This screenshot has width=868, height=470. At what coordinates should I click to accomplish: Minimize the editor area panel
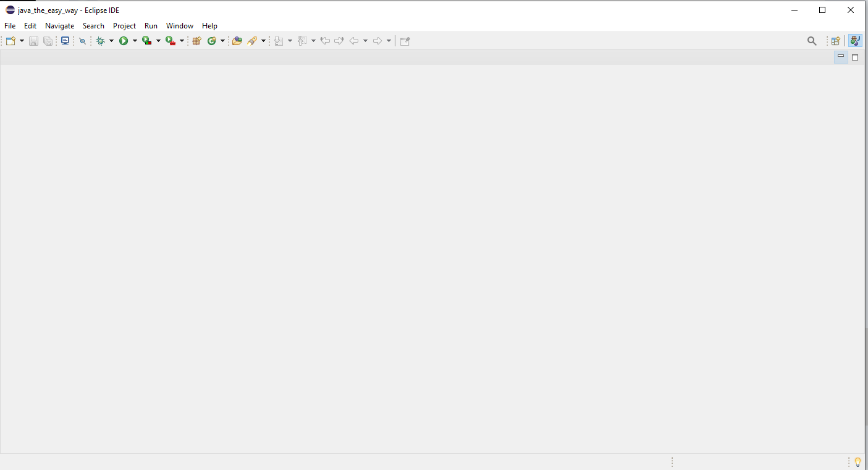pyautogui.click(x=841, y=57)
